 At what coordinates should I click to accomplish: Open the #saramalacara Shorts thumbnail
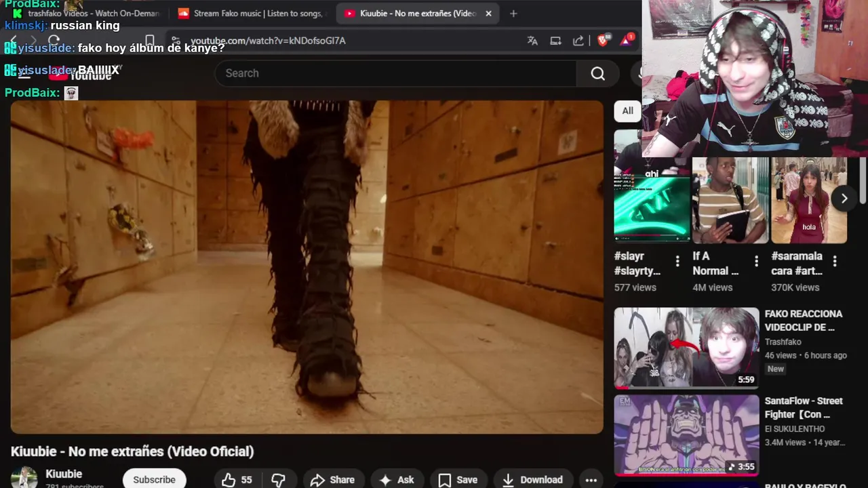(x=809, y=200)
